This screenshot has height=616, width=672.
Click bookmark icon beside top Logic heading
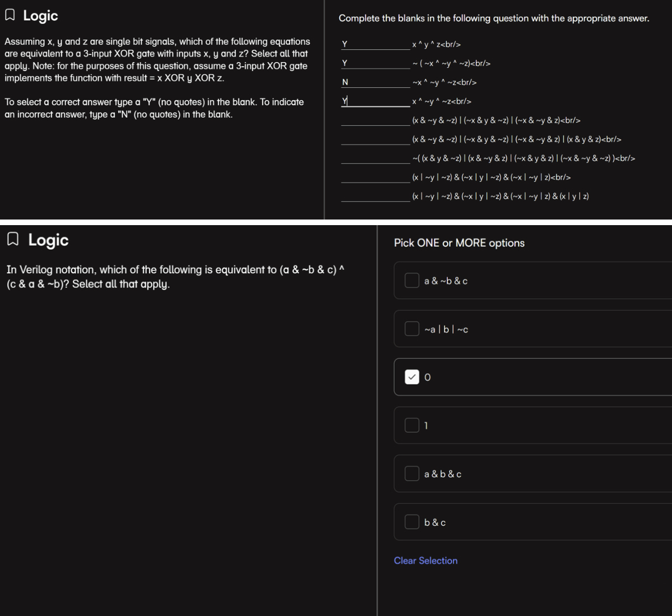coord(10,16)
